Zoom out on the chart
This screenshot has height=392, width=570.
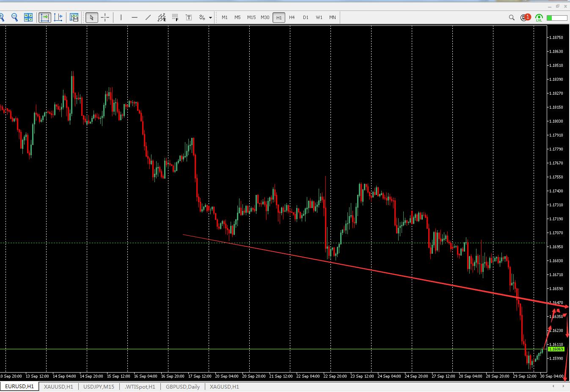click(15, 17)
